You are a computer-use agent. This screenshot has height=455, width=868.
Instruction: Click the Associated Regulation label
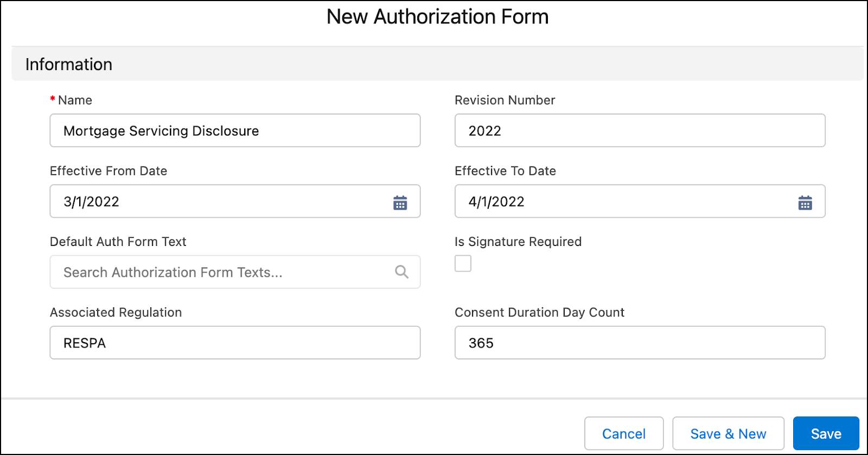coord(116,312)
